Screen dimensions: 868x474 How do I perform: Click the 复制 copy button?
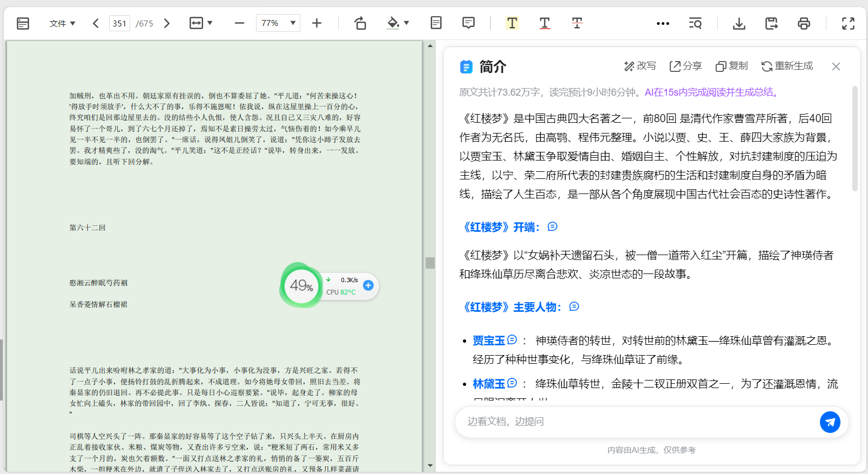tap(731, 66)
